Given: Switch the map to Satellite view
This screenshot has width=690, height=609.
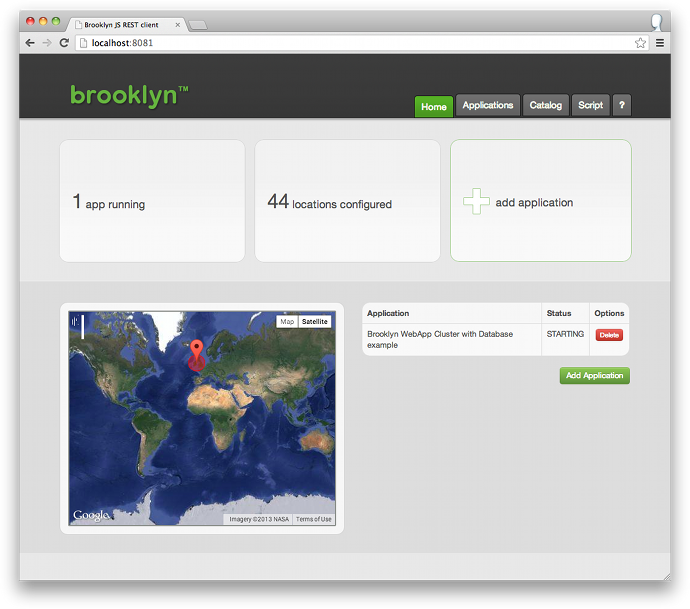Looking at the screenshot, I should click(x=315, y=322).
